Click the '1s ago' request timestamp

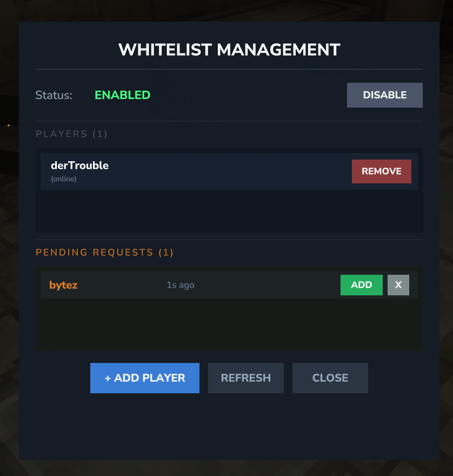coord(181,285)
